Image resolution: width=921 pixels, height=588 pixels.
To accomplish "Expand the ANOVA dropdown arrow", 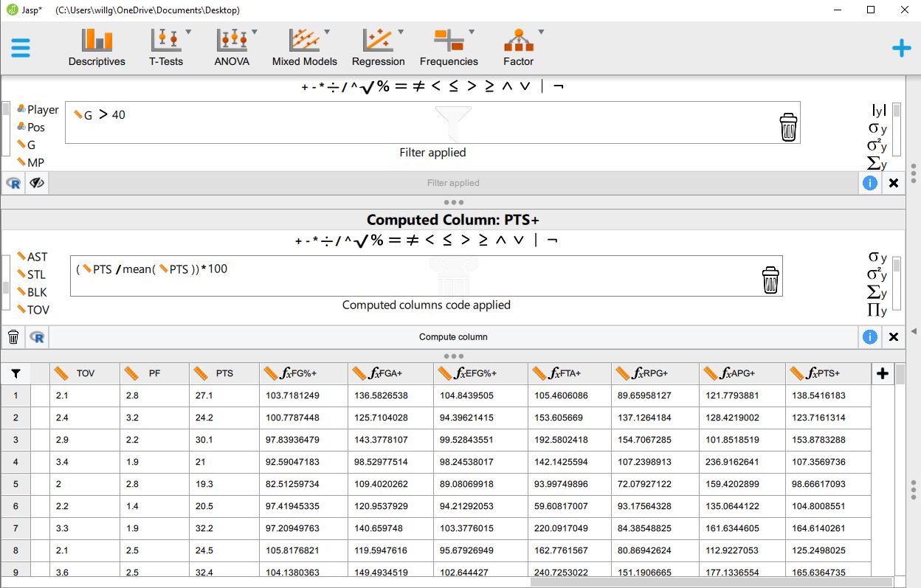I will [x=254, y=30].
